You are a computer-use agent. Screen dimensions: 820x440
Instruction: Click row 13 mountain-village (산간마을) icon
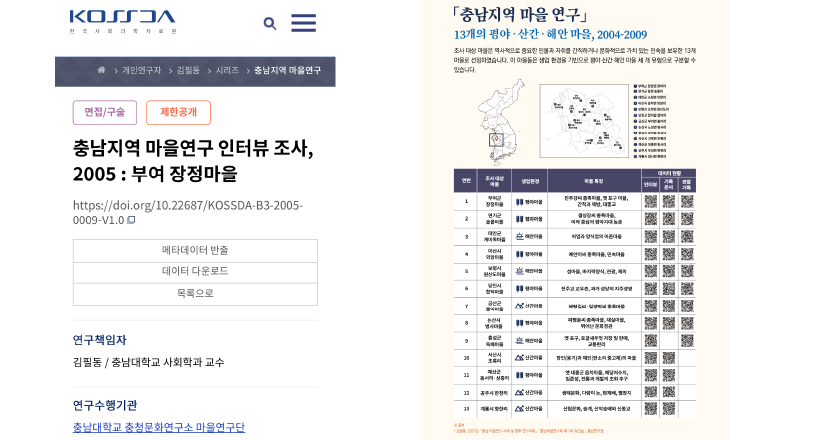(x=519, y=409)
